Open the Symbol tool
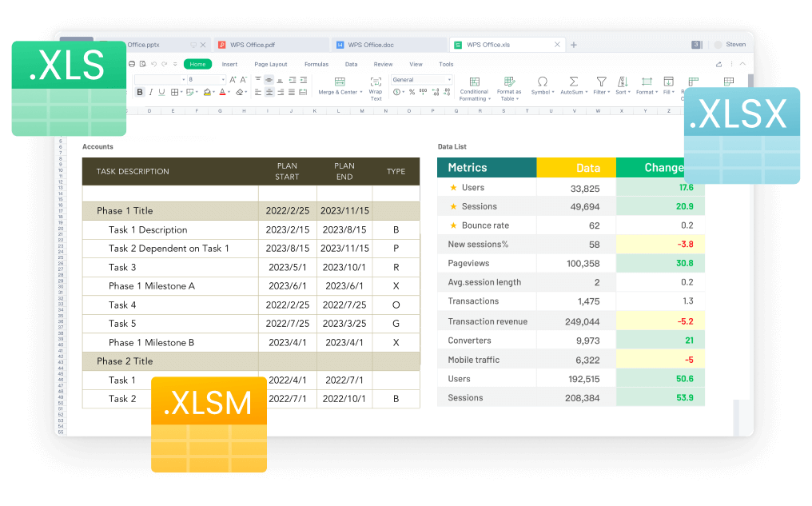Screen dimensions: 812x506 (x=543, y=83)
